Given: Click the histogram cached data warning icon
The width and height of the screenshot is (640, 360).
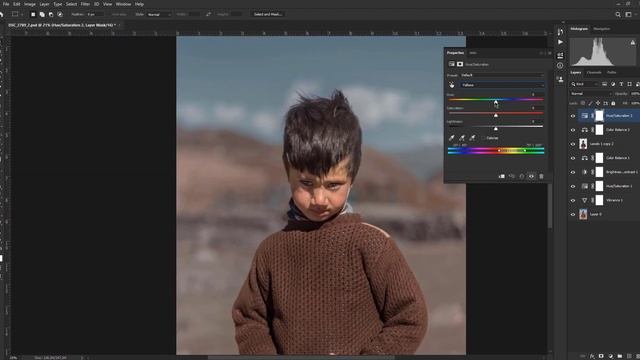Looking at the screenshot, I should [633, 42].
